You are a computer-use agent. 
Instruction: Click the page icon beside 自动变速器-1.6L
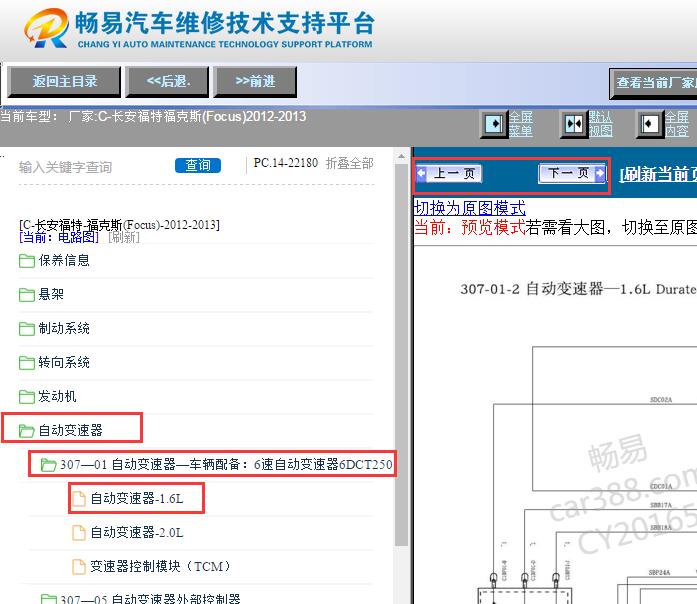point(79,499)
